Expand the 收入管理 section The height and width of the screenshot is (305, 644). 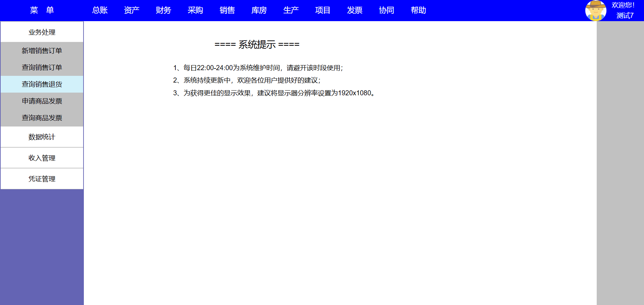click(42, 158)
